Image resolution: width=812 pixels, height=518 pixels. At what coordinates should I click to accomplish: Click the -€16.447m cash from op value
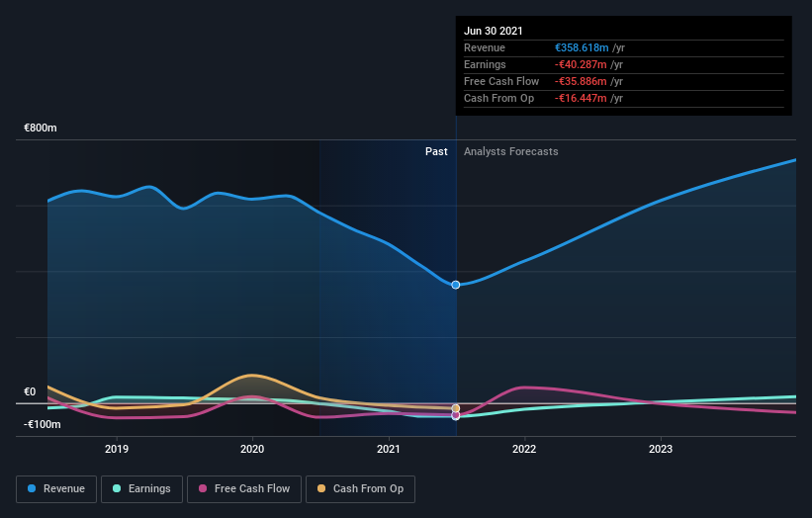click(581, 98)
